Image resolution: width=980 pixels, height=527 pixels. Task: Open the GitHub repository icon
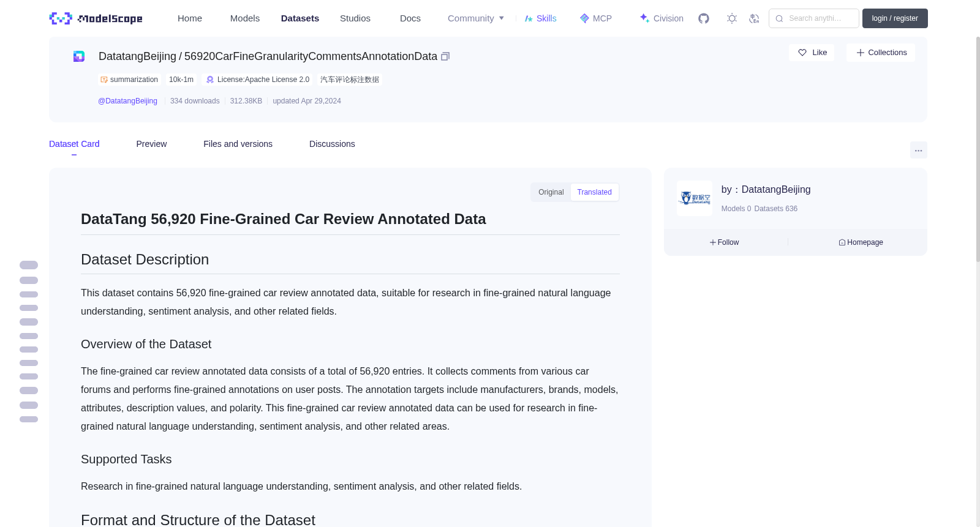coord(704,18)
